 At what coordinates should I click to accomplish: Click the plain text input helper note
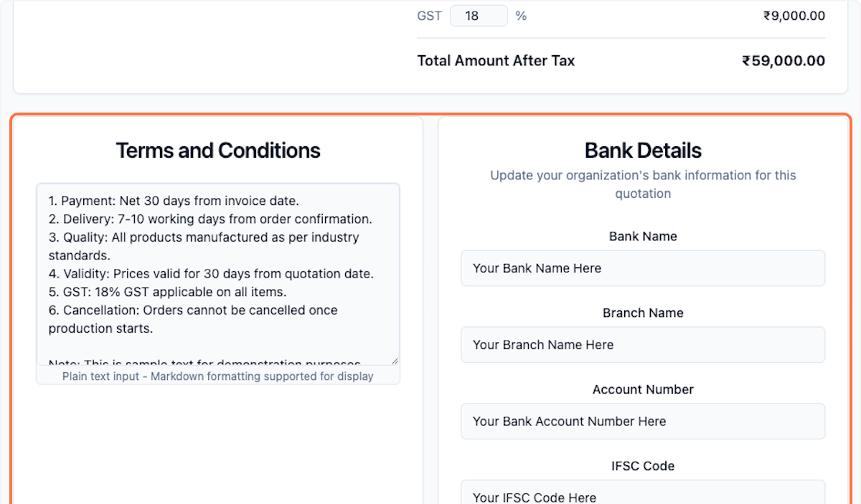point(218,376)
